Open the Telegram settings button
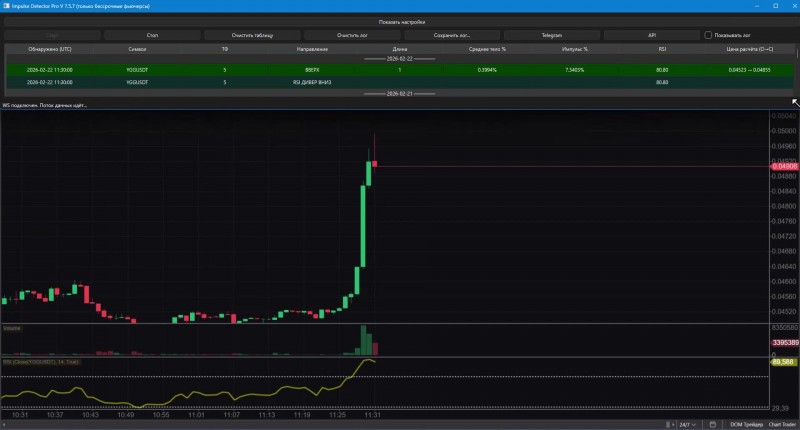 click(x=552, y=35)
